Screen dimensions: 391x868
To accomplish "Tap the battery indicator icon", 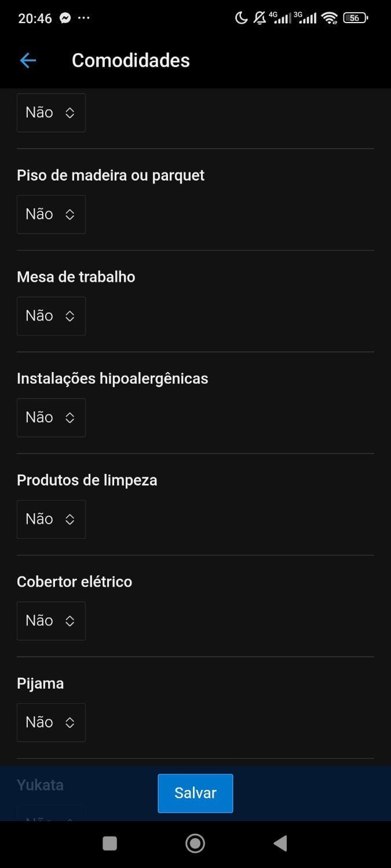I will click(355, 18).
